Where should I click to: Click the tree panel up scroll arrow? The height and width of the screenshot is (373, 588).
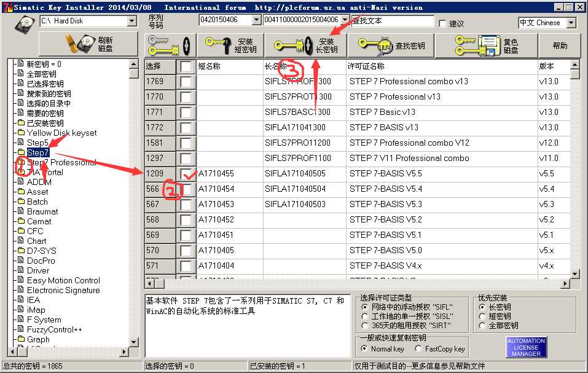[x=134, y=64]
